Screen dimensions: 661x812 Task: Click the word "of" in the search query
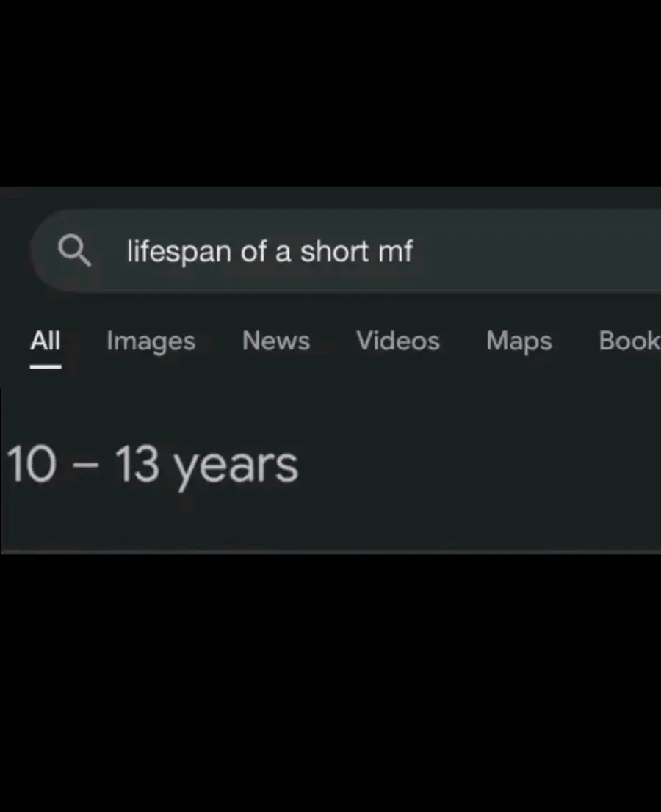point(254,252)
